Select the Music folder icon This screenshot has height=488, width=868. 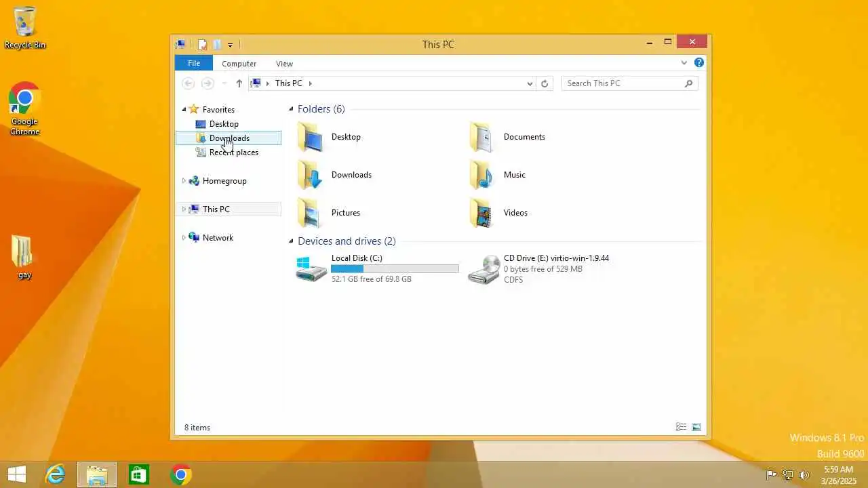point(482,175)
